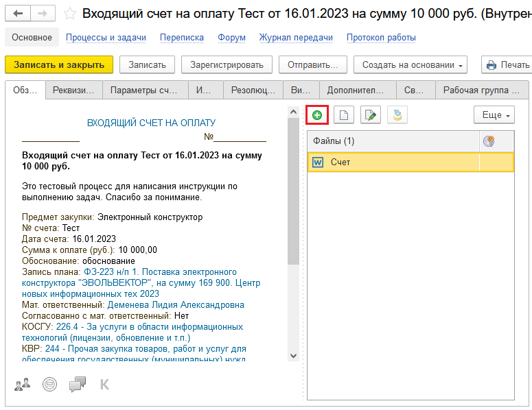Click the favorite star icon in title bar

69,14
